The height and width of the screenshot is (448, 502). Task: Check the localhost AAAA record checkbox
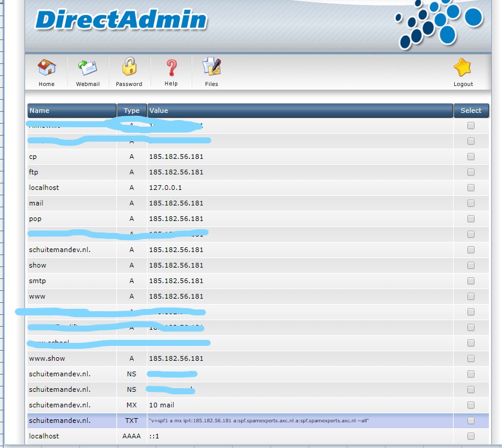470,436
